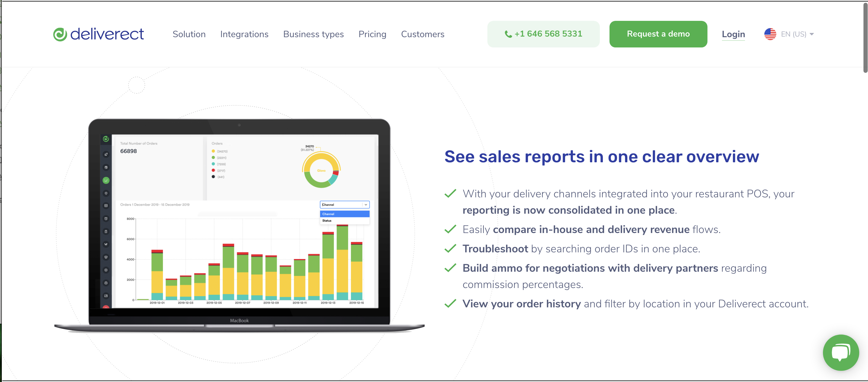This screenshot has width=868, height=382.
Task: Click the rocket icon in dashboard sidebar
Action: click(106, 154)
